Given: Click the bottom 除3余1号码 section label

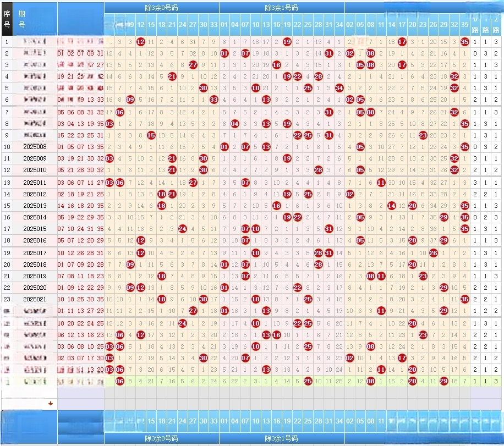Looking at the screenshot, I should click(282, 438).
